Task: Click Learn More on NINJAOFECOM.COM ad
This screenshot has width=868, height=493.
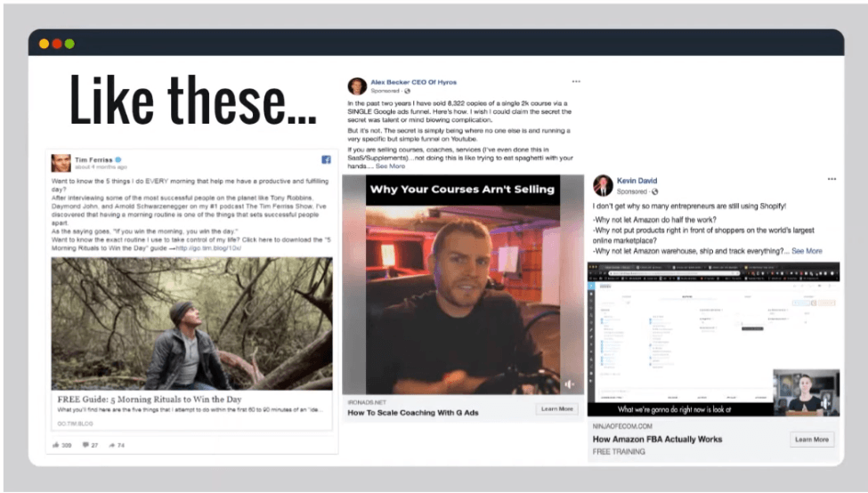Action: (812, 440)
